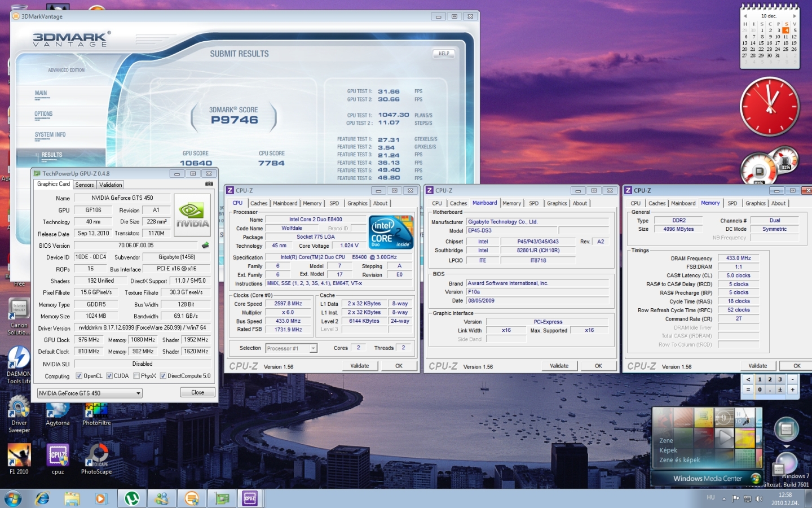Click Close button in GPU-Z

[x=197, y=392]
